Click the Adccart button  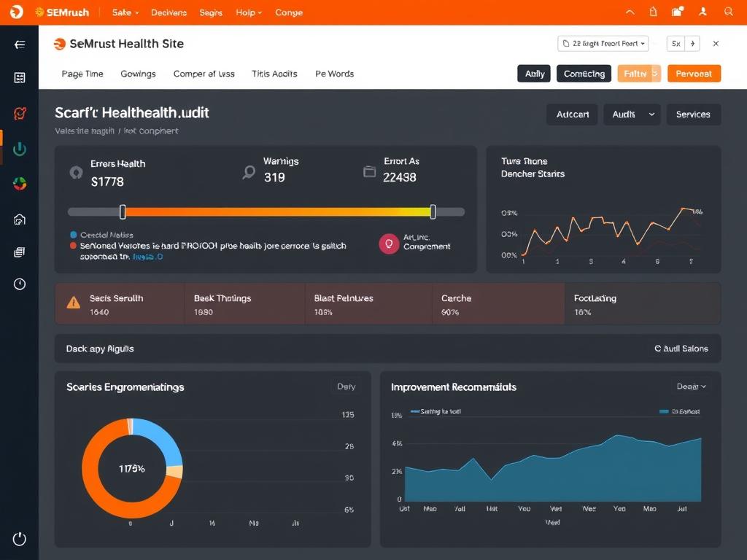click(572, 114)
